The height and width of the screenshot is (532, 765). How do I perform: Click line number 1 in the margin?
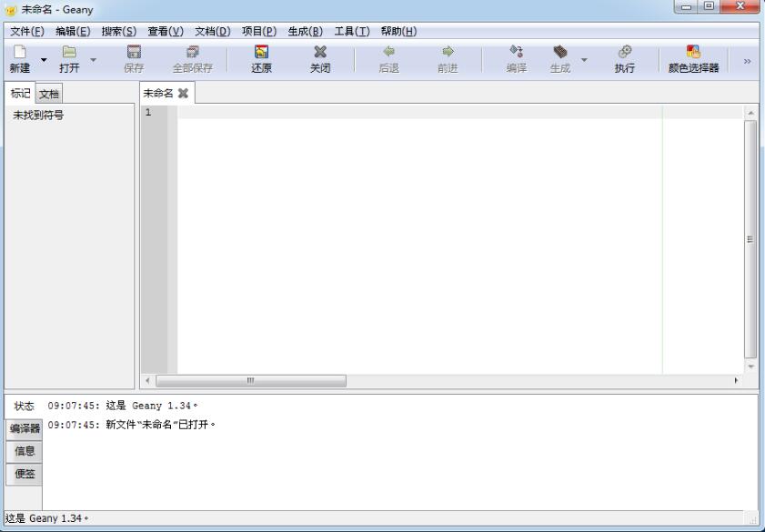point(148,112)
